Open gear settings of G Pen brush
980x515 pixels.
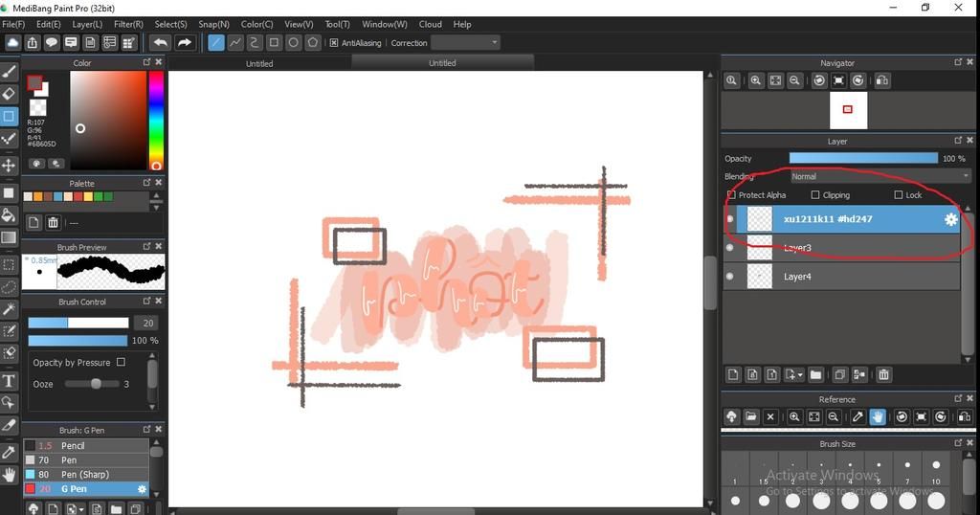[142, 489]
